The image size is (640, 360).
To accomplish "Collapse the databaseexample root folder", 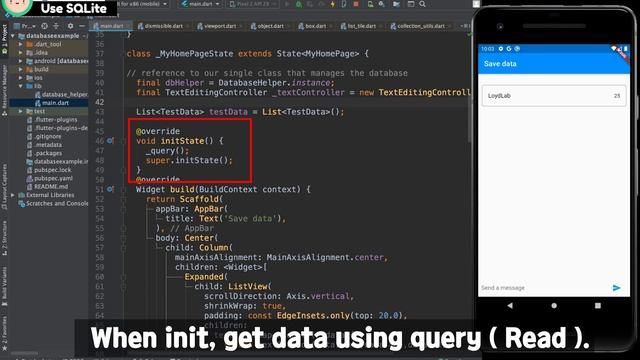I will 13,36.
